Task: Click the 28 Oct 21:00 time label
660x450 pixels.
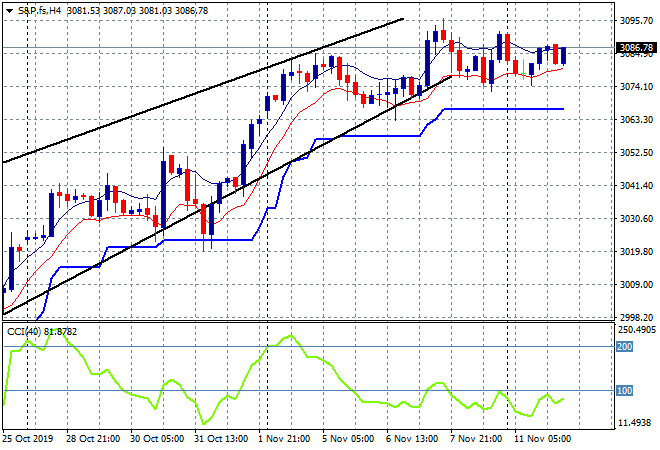Action: [x=93, y=439]
